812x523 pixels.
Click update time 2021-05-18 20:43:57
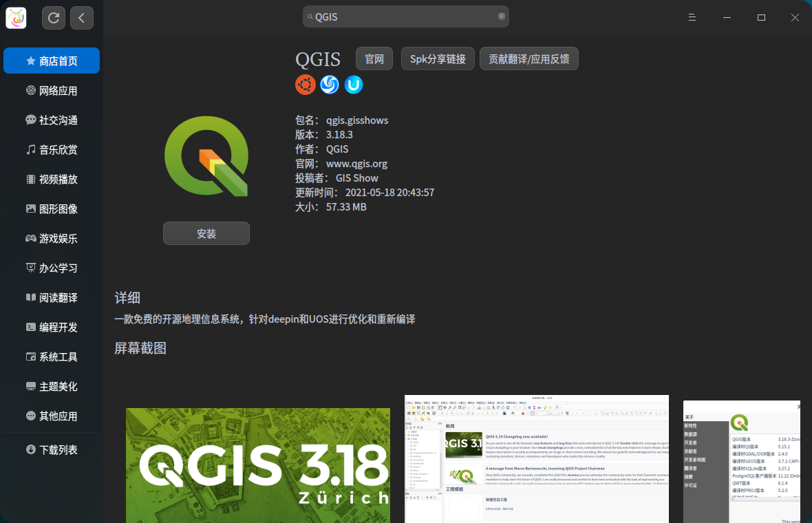[390, 193]
